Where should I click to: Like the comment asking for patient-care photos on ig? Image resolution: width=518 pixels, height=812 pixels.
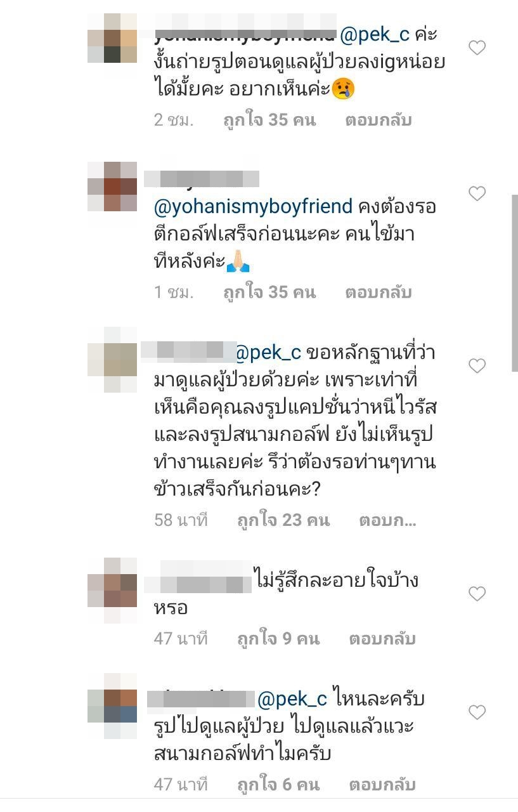pyautogui.click(x=477, y=48)
